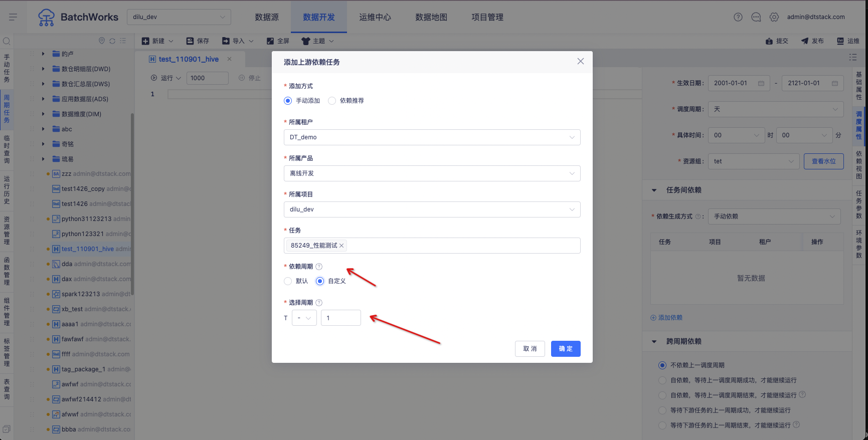Click the 取消 cancel button
The width and height of the screenshot is (868, 440).
tap(530, 349)
